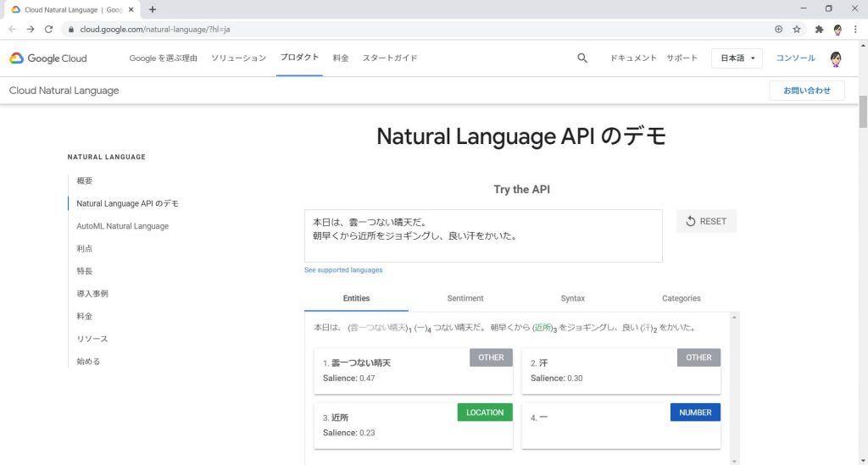Click the LOCATION badge on 近所 card
Image resolution: width=868 pixels, height=465 pixels.
click(x=485, y=412)
